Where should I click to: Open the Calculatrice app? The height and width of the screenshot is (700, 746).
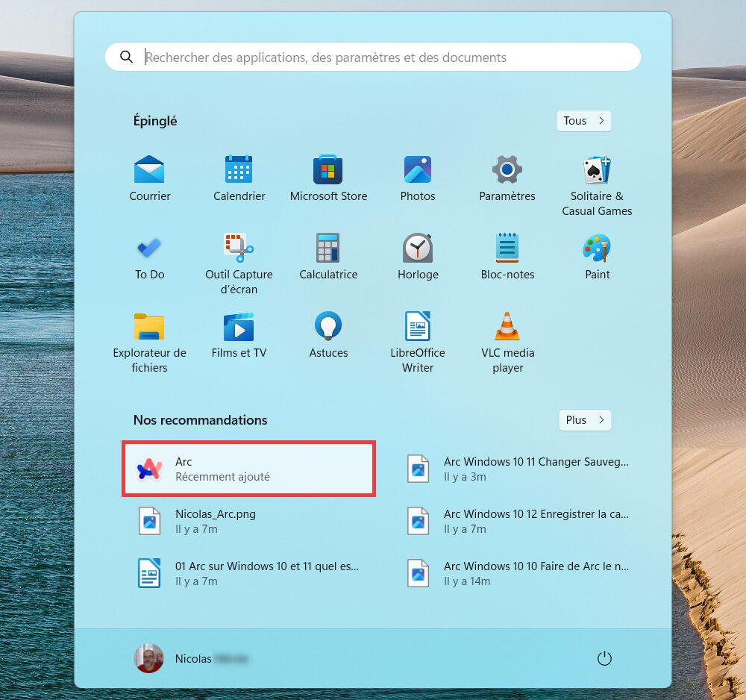(x=328, y=257)
